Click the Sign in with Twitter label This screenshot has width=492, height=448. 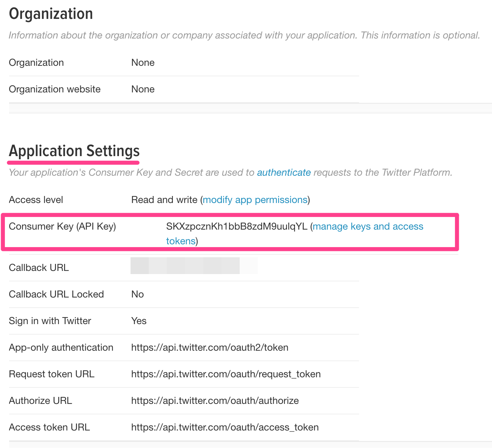50,321
